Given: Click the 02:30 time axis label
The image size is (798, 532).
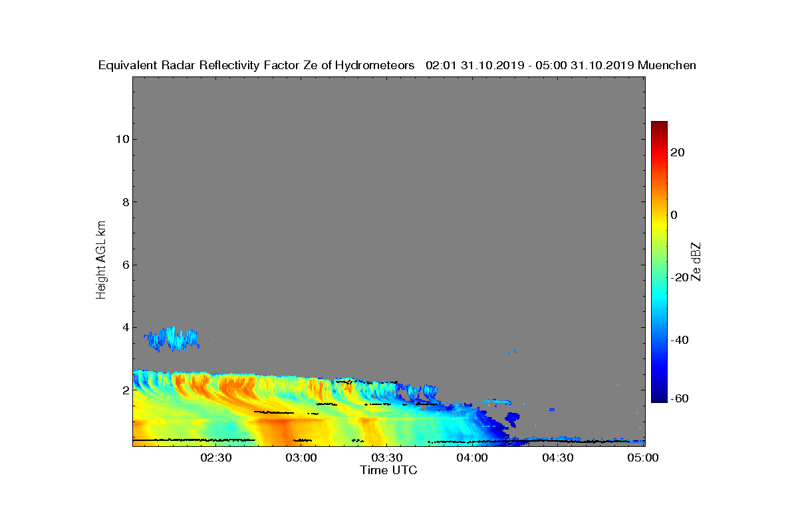Looking at the screenshot, I should pyautogui.click(x=215, y=458).
